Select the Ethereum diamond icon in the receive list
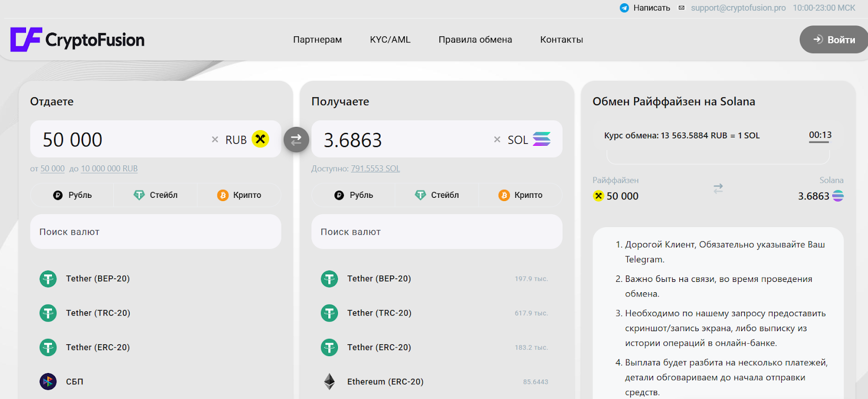Screen dimensions: 868x399 pos(329,382)
